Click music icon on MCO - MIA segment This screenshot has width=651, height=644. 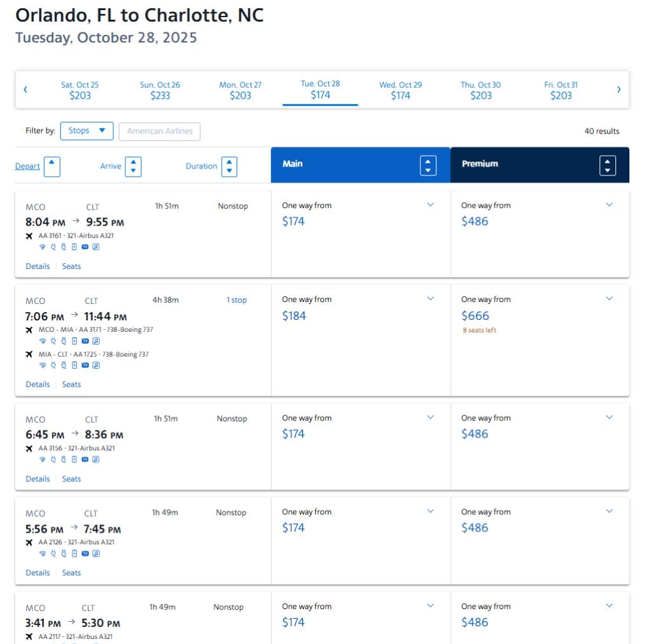click(96, 341)
